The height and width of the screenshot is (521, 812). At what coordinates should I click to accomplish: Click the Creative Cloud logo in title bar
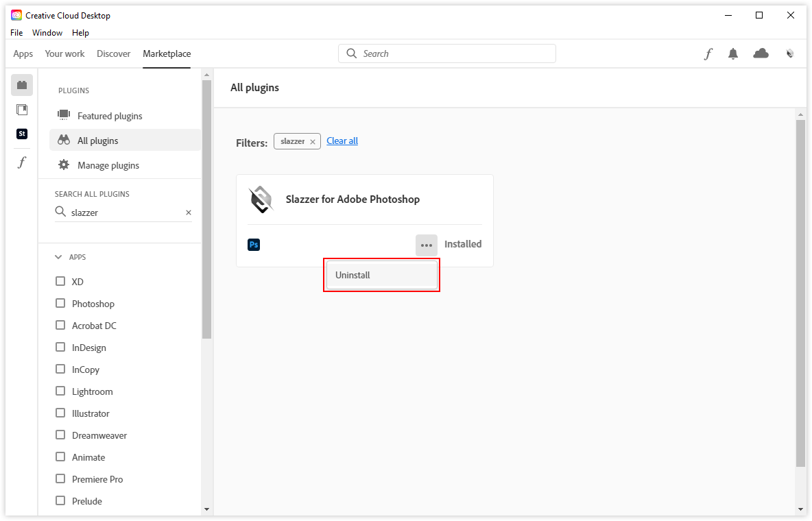[x=16, y=16]
